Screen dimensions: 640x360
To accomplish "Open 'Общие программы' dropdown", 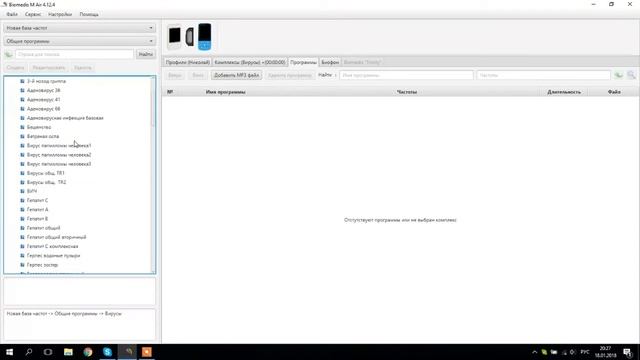I will click(x=80, y=41).
